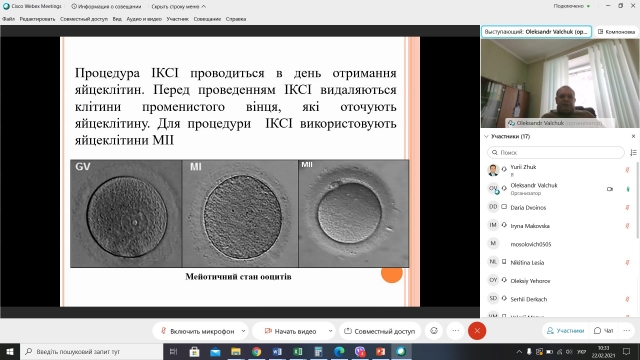Image resolution: width=640 pixels, height=360 pixels.
Task: Open the Вид menu
Action: (117, 19)
